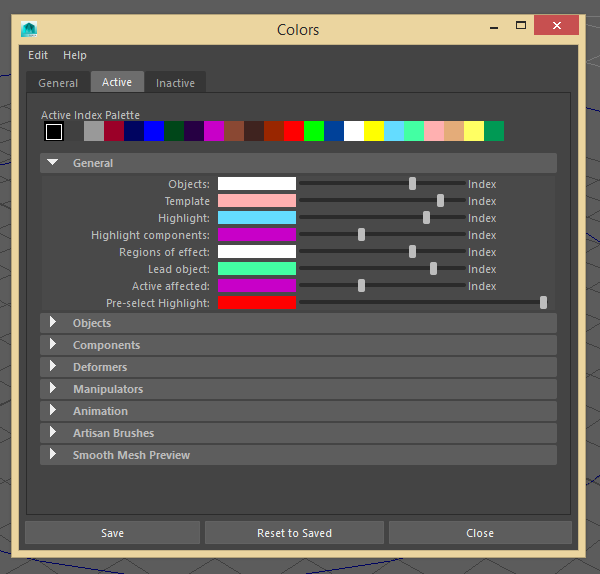Viewport: 600px width, 574px height.
Task: Click the Highlight index slider handle
Action: (426, 218)
